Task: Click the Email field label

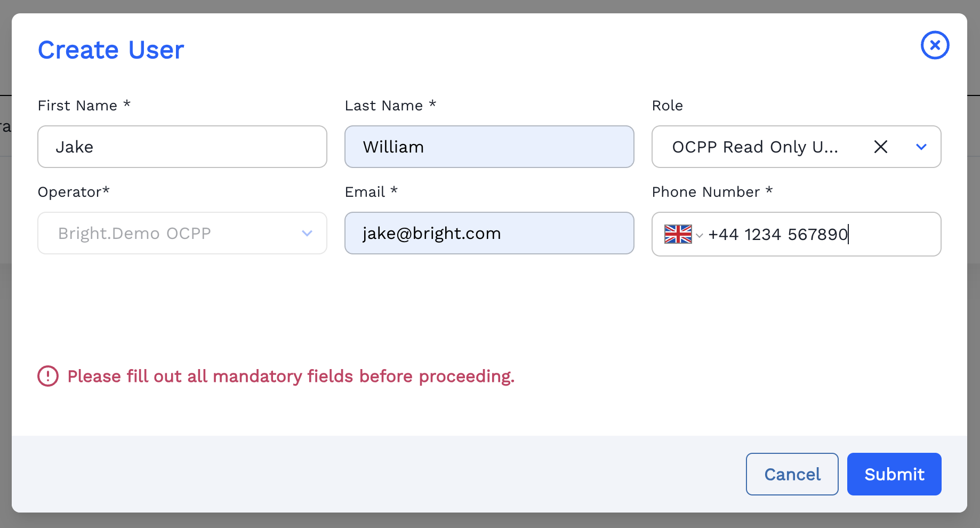Action: pos(365,192)
